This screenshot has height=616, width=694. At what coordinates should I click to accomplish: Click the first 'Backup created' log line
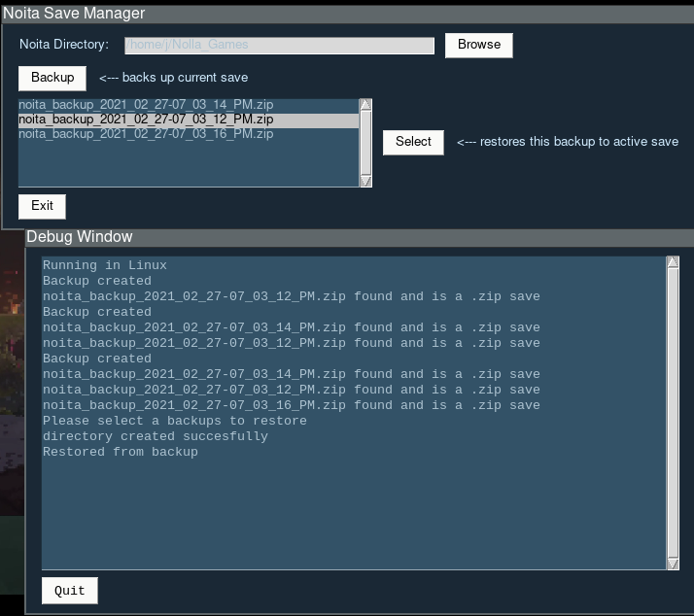97,281
